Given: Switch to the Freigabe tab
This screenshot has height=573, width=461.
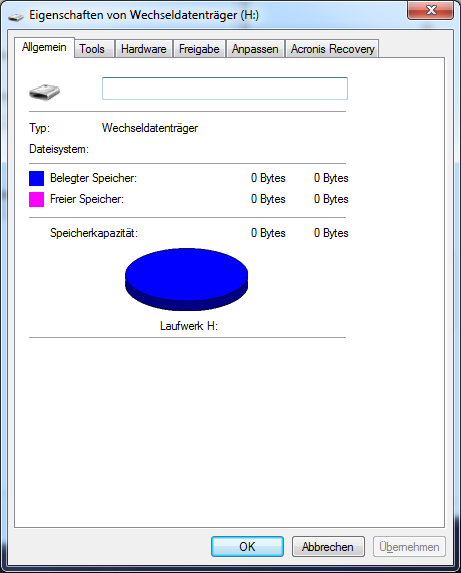Looking at the screenshot, I should pyautogui.click(x=199, y=49).
